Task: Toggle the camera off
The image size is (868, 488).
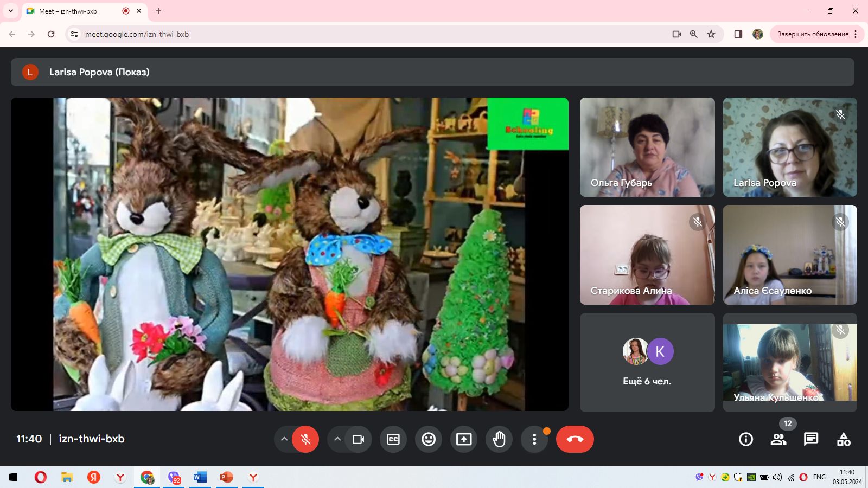Action: pos(358,439)
